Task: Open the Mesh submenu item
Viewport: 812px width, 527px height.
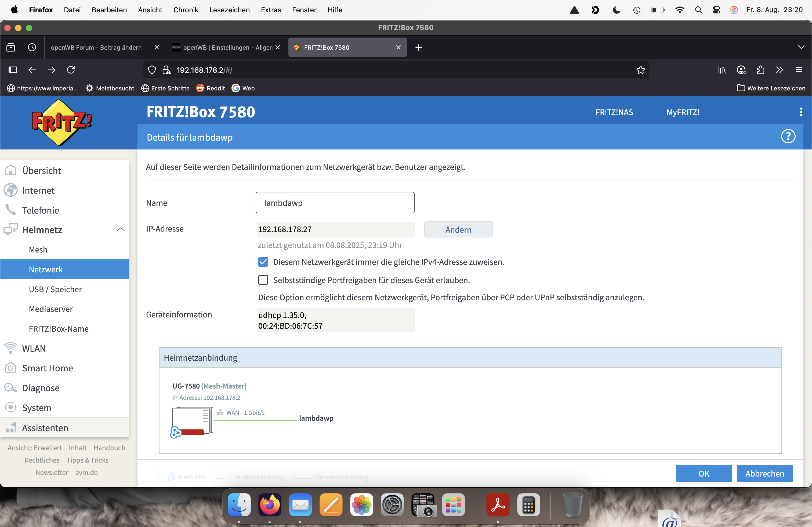Action: [x=38, y=250]
